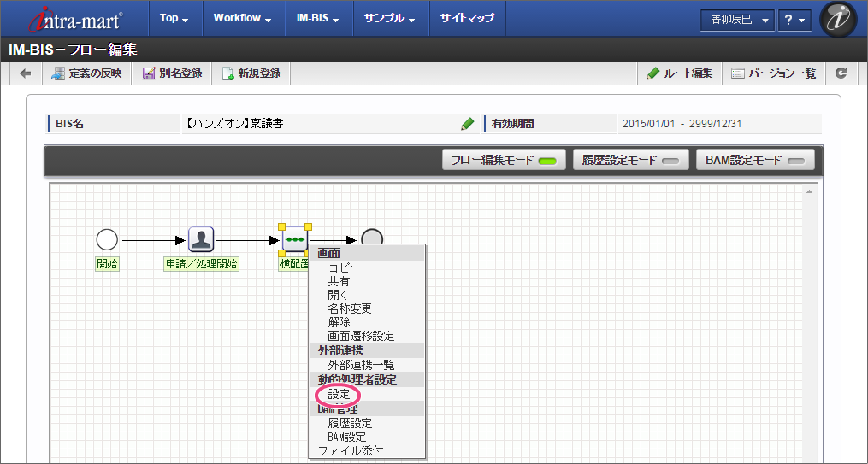
Task: Choose 履歴設定 from context menu
Action: click(x=350, y=423)
